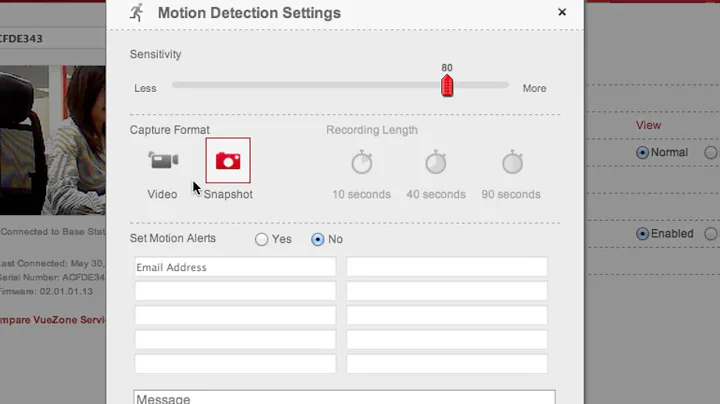Choose the 90 seconds timer icon
The width and height of the screenshot is (720, 404).
click(512, 162)
